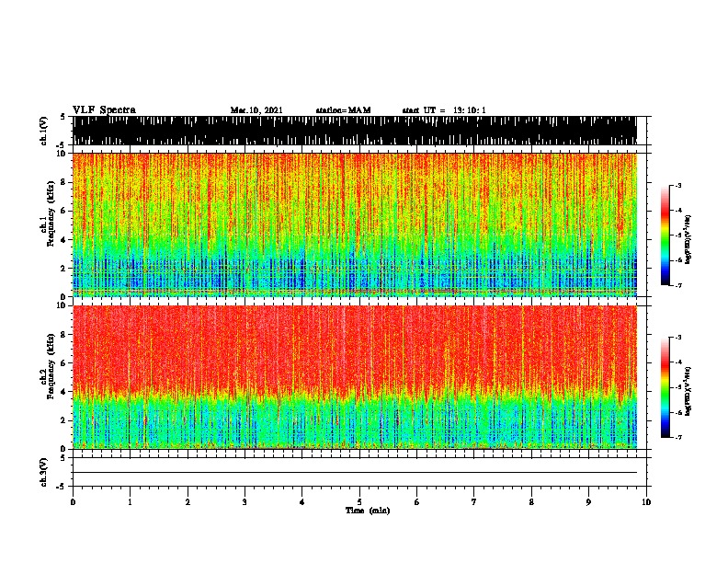
Task: Click the 'Time (min)' axis label
Action: pyautogui.click(x=368, y=511)
